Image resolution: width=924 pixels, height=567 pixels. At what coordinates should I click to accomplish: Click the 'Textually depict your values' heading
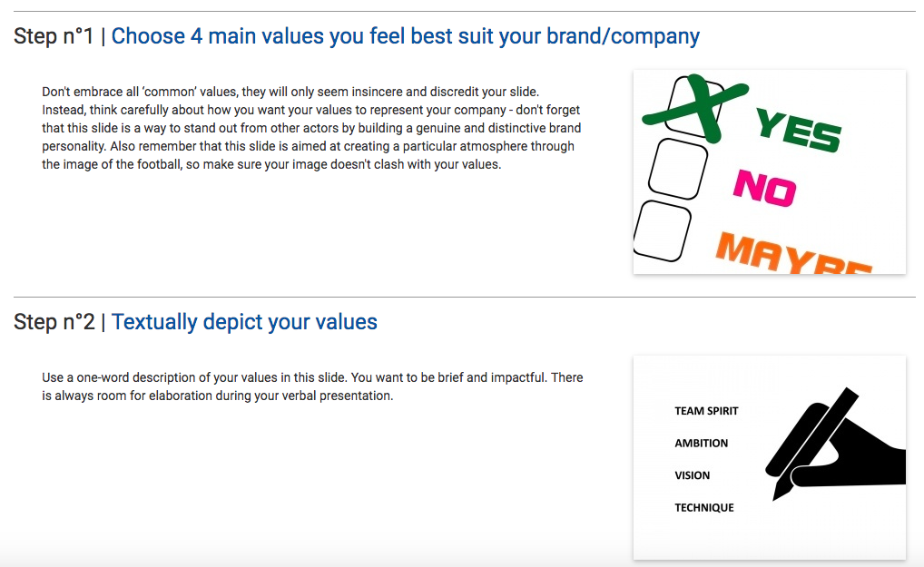244,322
